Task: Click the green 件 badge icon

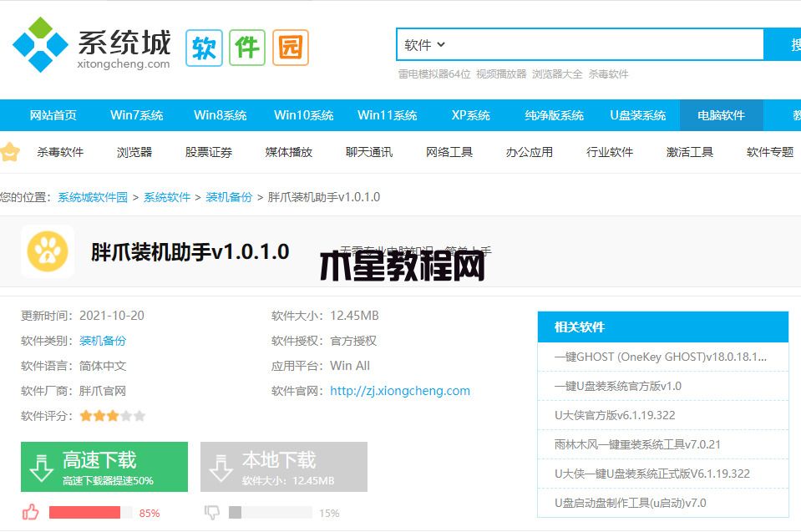Action: [247, 48]
